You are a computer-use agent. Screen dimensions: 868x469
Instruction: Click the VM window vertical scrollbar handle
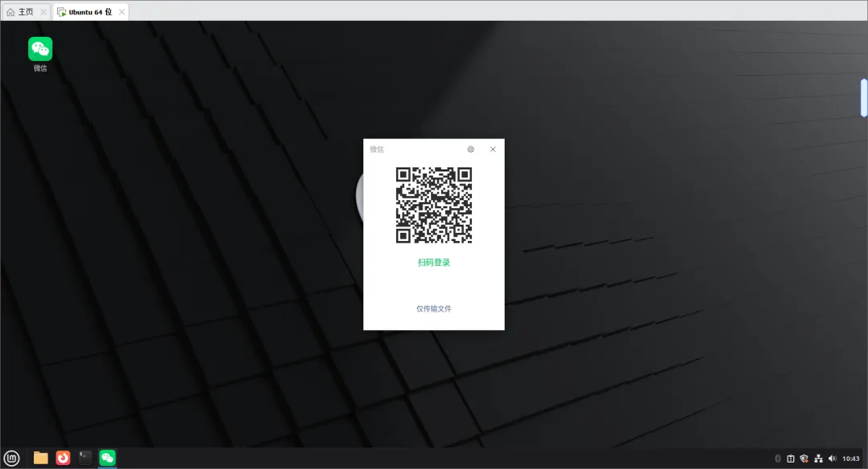pyautogui.click(x=863, y=98)
